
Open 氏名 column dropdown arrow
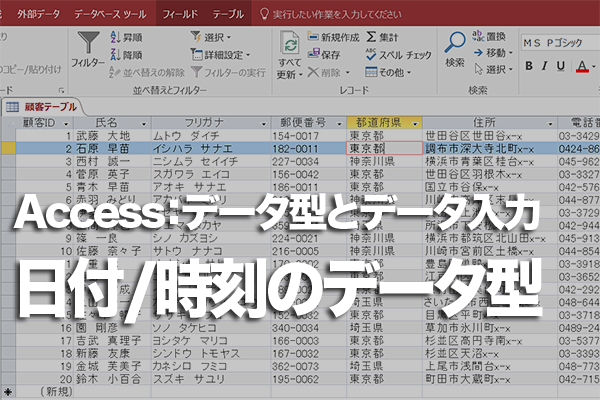144,124
